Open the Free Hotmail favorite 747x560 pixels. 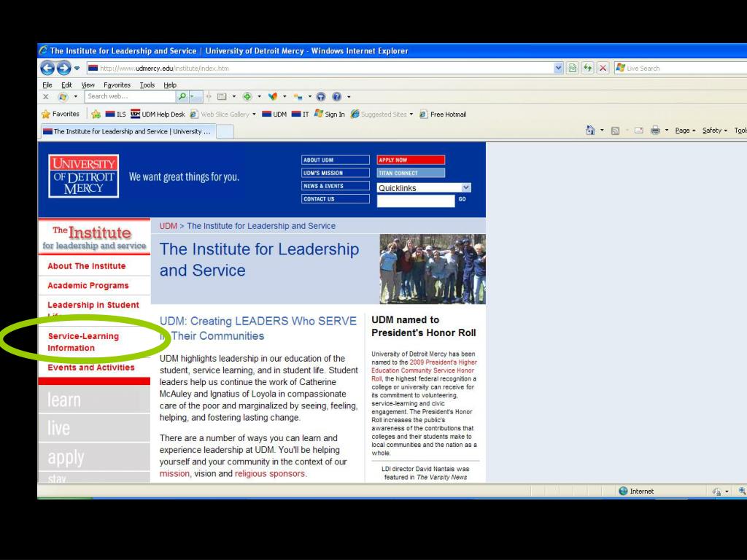coord(443,114)
